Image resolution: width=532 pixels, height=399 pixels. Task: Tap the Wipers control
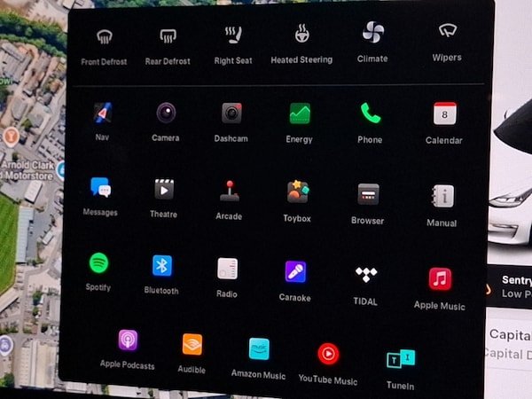pyautogui.click(x=447, y=32)
